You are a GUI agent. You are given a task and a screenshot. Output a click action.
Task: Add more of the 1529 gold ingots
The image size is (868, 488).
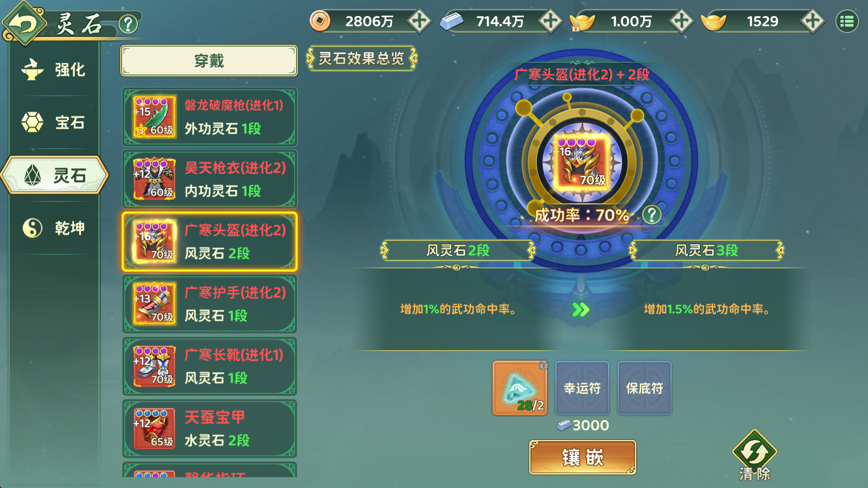(x=812, y=21)
